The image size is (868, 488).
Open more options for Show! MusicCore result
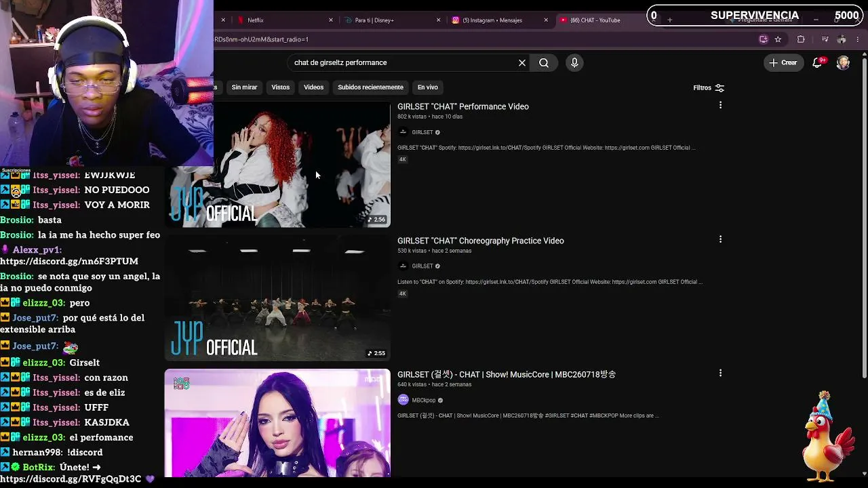(720, 373)
